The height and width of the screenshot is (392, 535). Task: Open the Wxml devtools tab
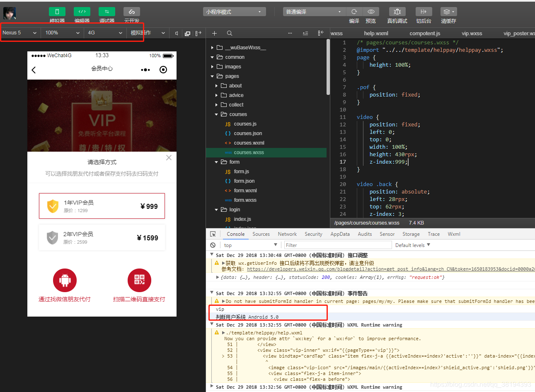tap(454, 234)
